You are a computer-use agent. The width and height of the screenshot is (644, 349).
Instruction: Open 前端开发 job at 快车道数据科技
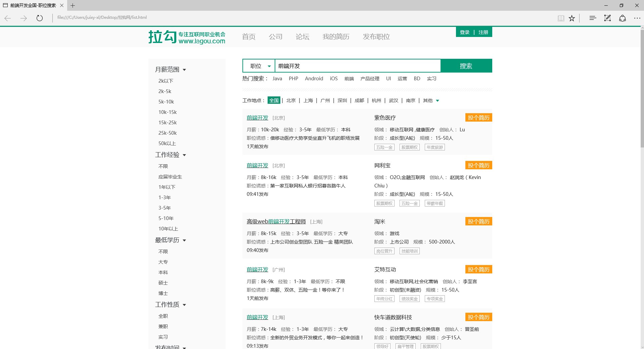258,317
